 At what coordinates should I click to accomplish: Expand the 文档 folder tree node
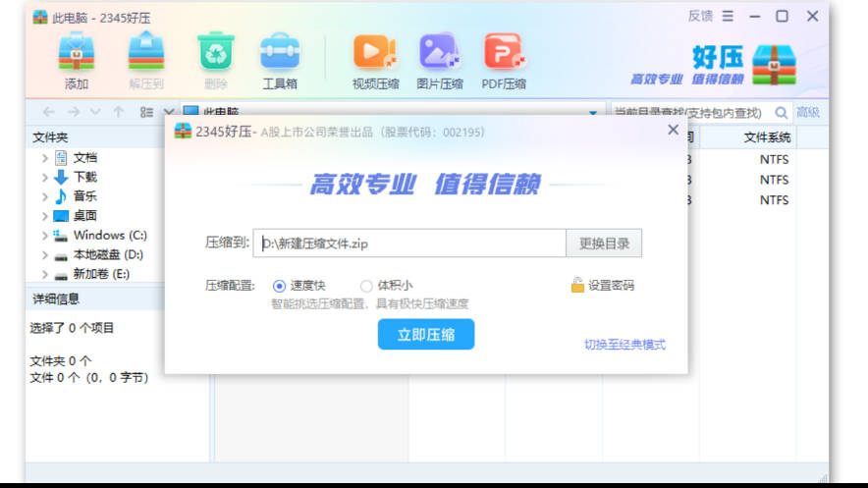tap(45, 158)
